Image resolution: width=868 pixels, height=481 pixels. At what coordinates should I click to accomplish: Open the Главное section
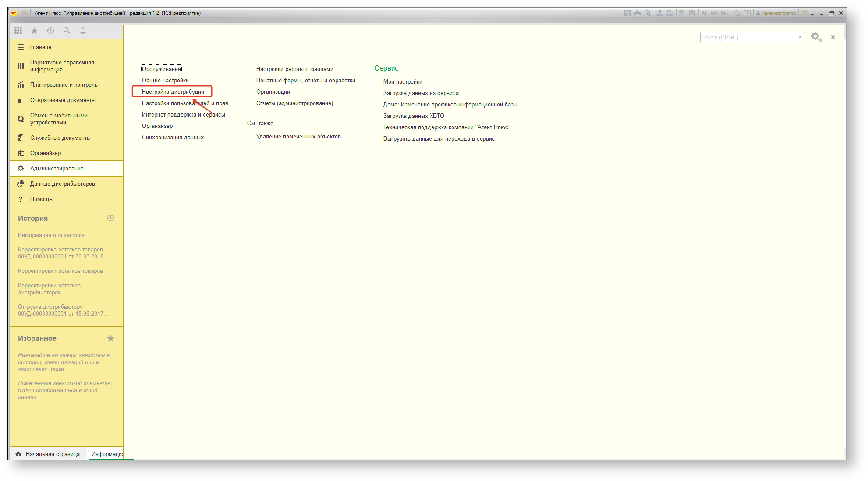[x=67, y=47]
